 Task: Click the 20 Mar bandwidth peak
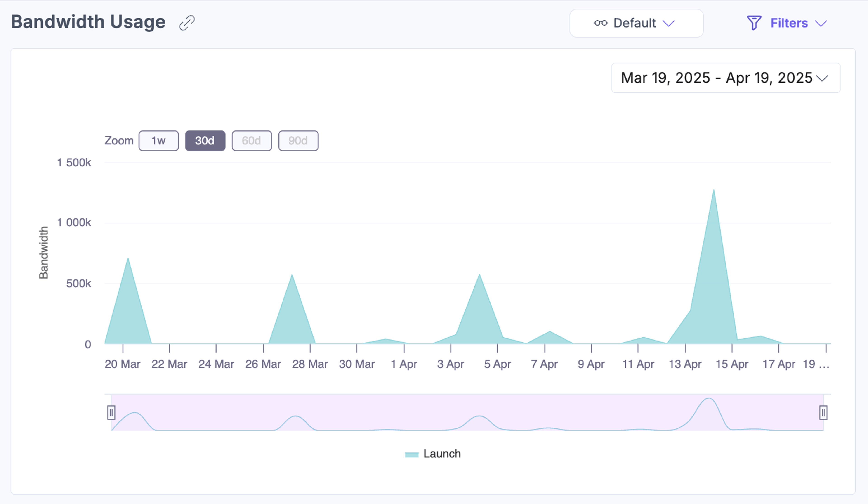click(128, 258)
